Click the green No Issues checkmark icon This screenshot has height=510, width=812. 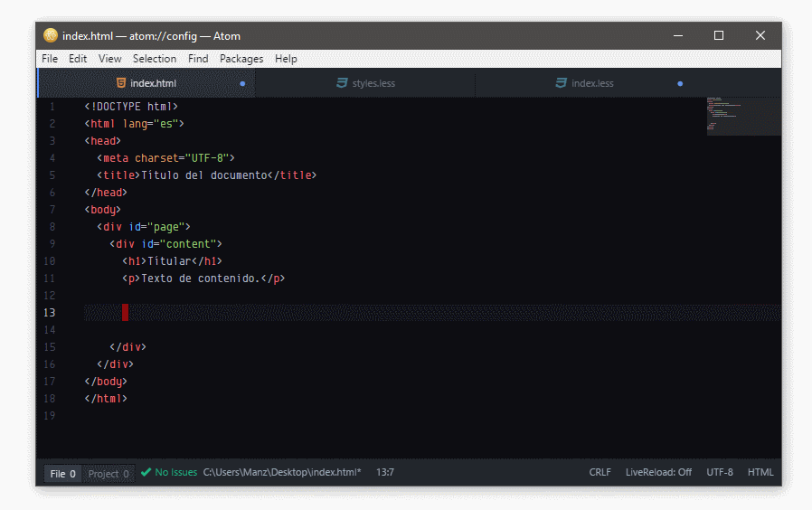146,472
